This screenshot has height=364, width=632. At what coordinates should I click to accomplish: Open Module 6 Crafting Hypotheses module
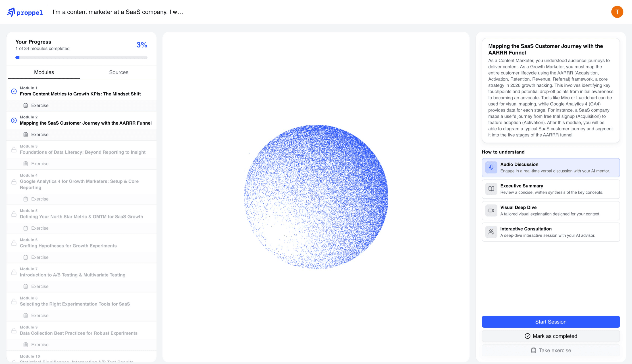[x=68, y=245]
